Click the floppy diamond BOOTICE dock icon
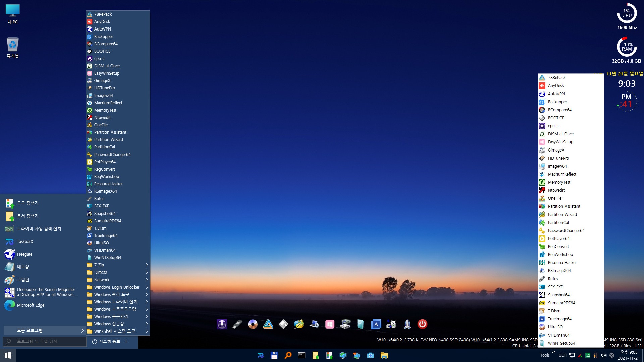644x362 pixels. (x=283, y=324)
